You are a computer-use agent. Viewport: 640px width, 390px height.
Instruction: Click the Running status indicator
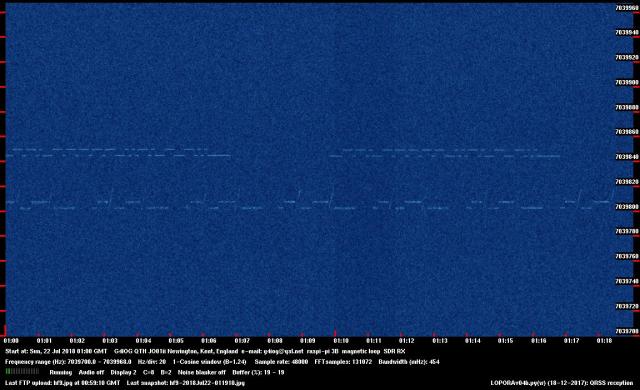click(x=60, y=372)
